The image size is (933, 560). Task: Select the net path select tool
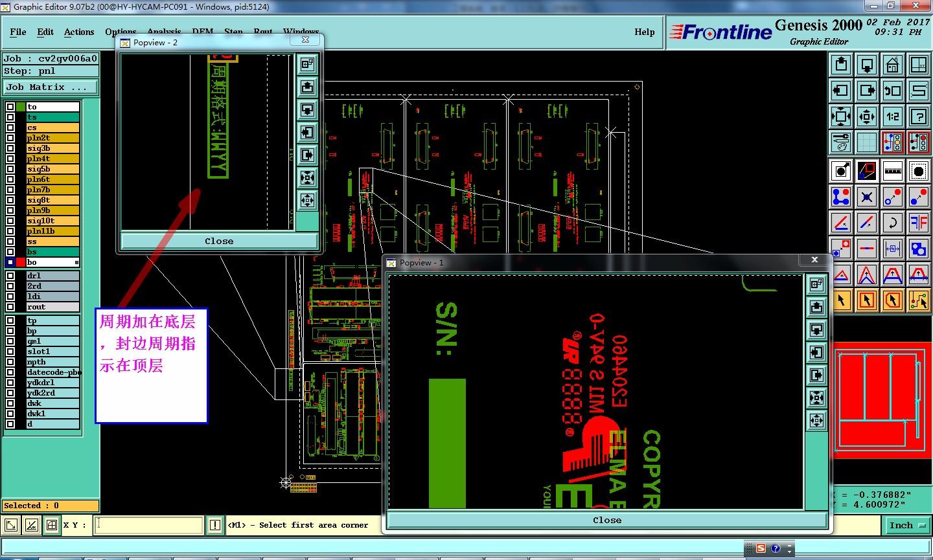coord(919,300)
